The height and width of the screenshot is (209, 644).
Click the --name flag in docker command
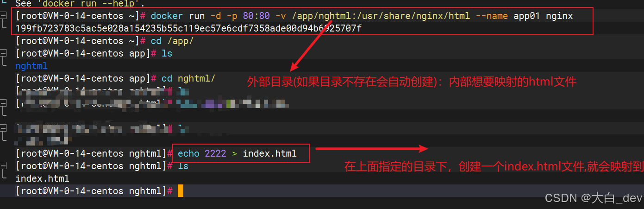(x=492, y=16)
